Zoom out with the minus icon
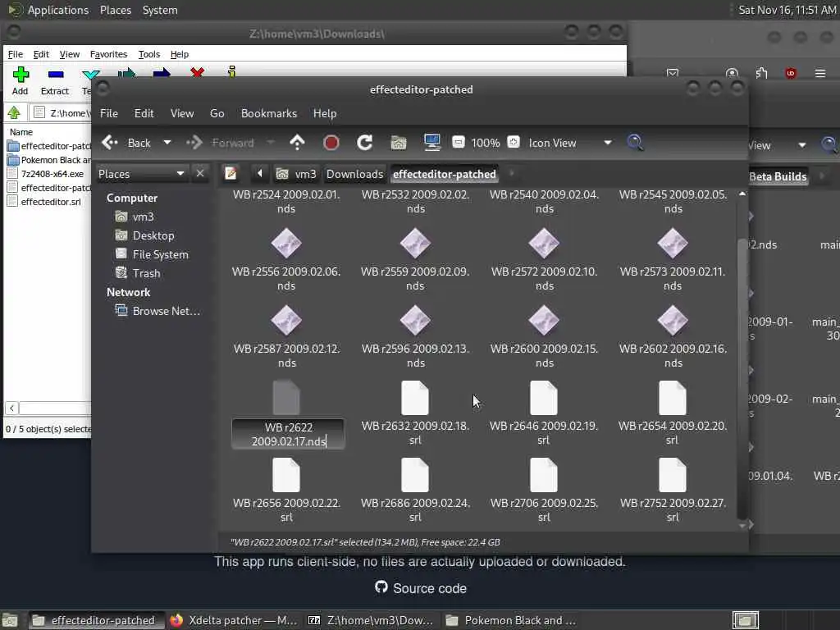840x630 pixels. [458, 142]
